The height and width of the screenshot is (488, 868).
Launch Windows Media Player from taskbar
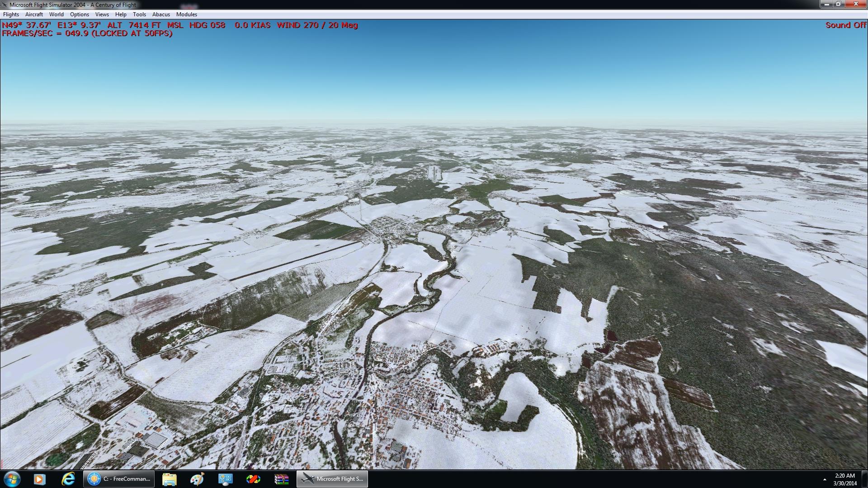point(40,479)
